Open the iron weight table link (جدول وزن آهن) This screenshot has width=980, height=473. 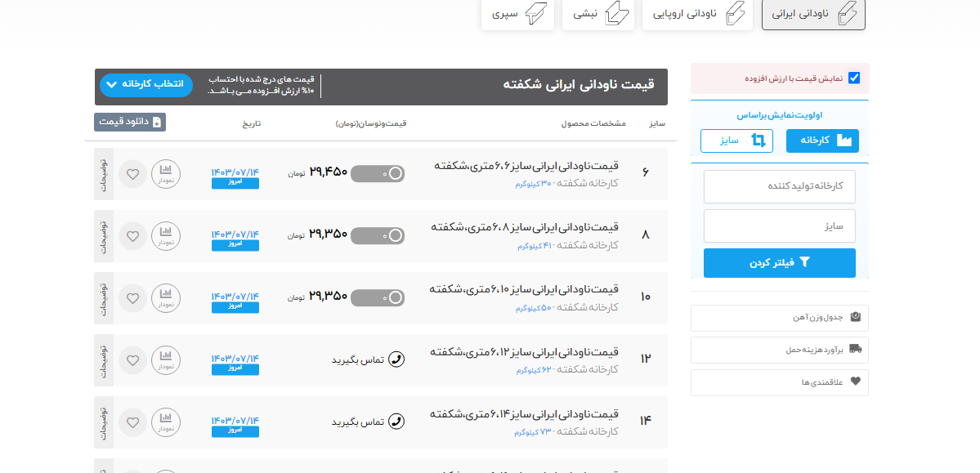pos(779,318)
